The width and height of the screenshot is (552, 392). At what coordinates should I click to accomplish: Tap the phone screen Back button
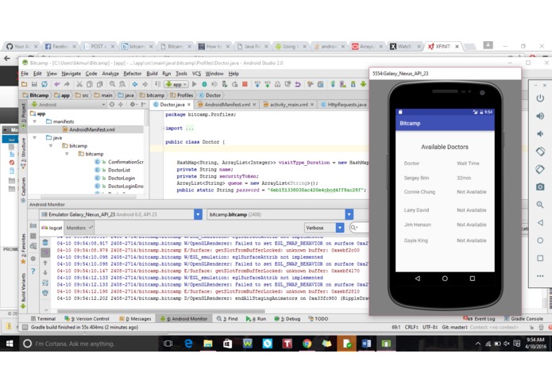coord(418,278)
